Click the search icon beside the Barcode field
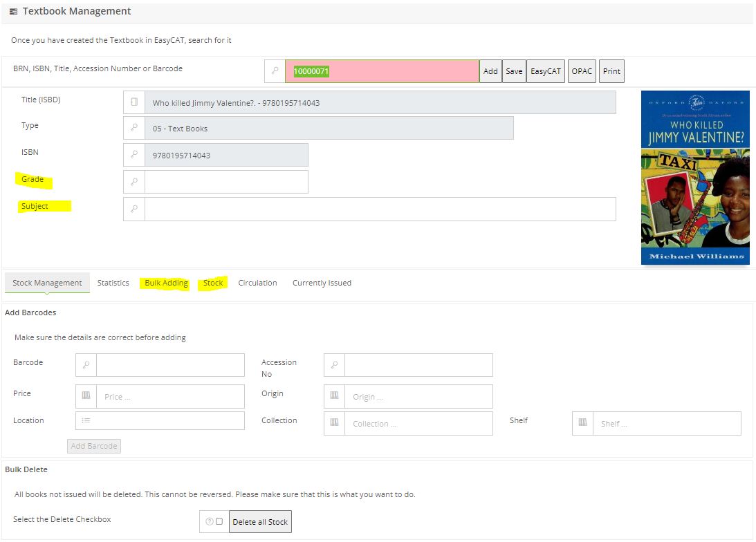Screen dimensions: 756x542 (x=86, y=365)
